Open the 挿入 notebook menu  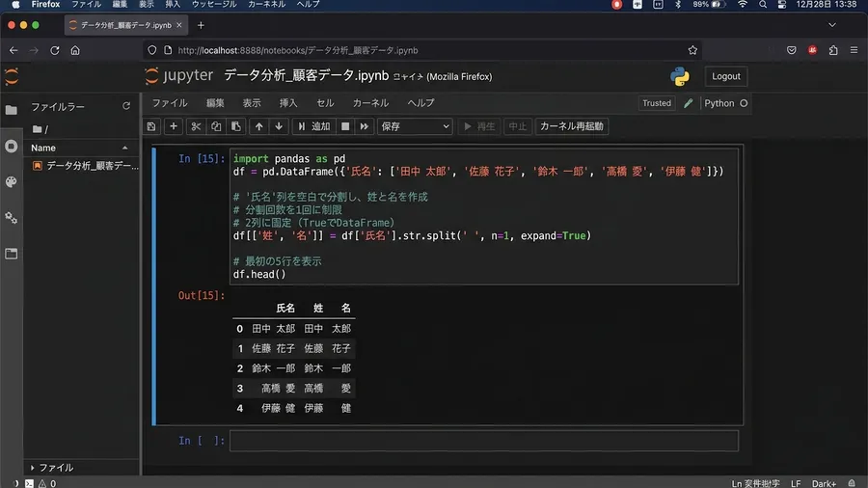click(x=288, y=103)
